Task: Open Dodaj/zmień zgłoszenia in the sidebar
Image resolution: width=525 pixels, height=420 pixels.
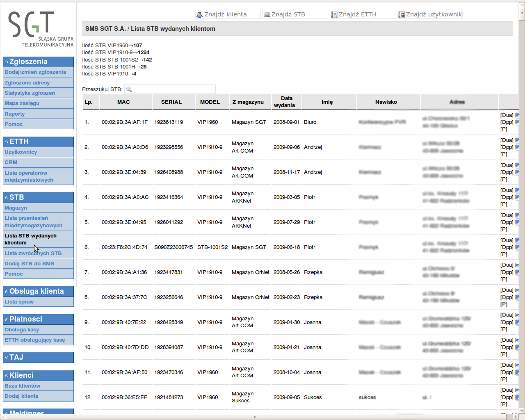Action: 39,72
